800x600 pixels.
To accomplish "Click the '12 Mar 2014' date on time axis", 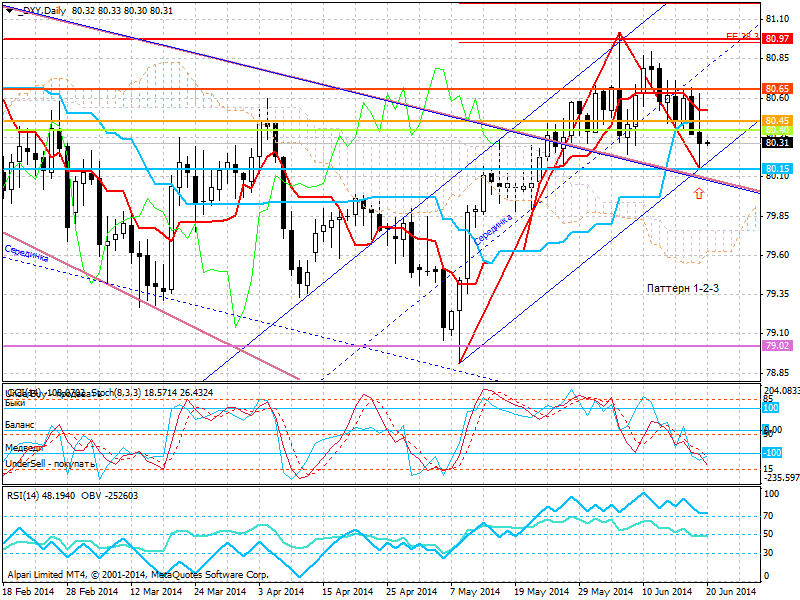I will 156,591.
